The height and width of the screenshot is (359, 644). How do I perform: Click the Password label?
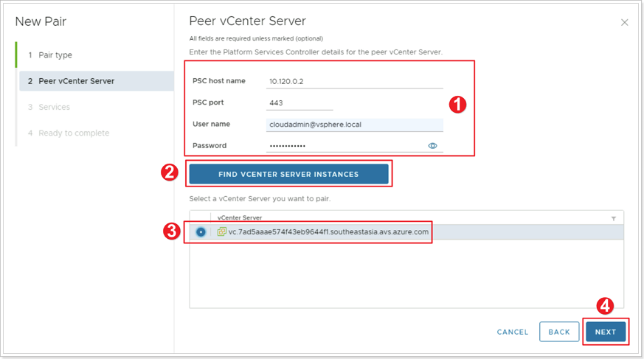point(210,145)
